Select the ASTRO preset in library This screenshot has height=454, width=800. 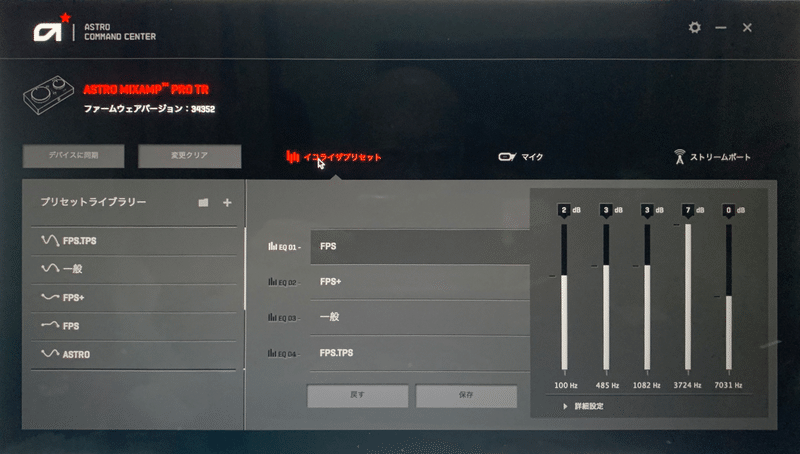[x=134, y=355]
